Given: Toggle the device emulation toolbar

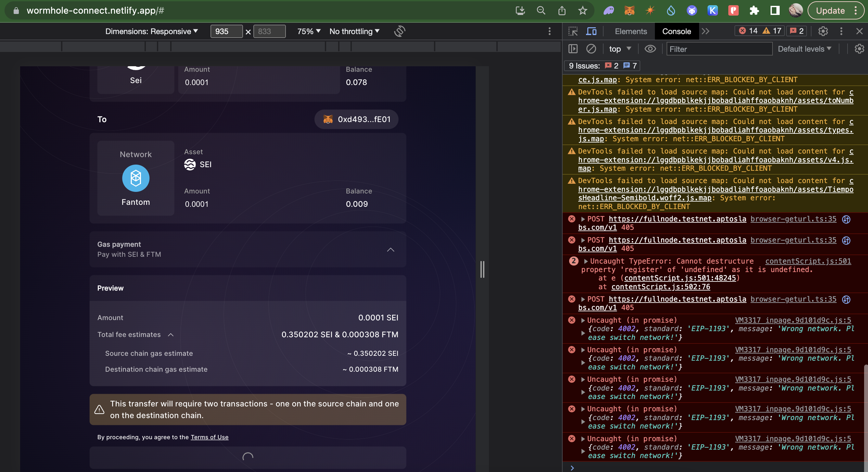Looking at the screenshot, I should pyautogui.click(x=591, y=31).
